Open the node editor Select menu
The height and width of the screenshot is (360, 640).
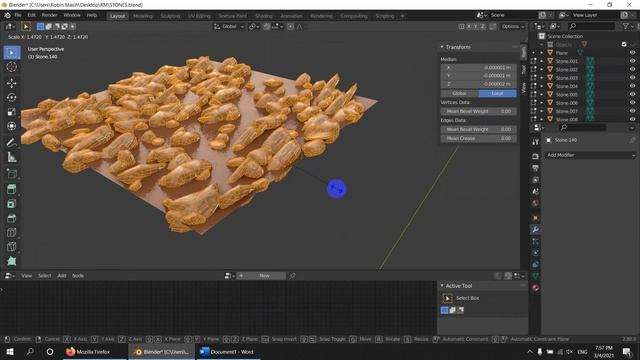click(x=44, y=276)
